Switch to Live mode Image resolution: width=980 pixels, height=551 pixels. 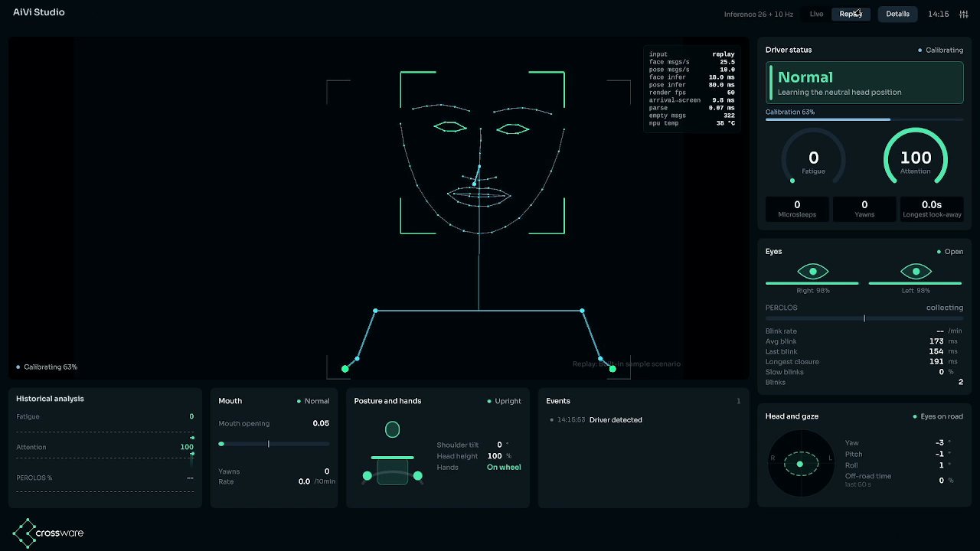coord(816,14)
